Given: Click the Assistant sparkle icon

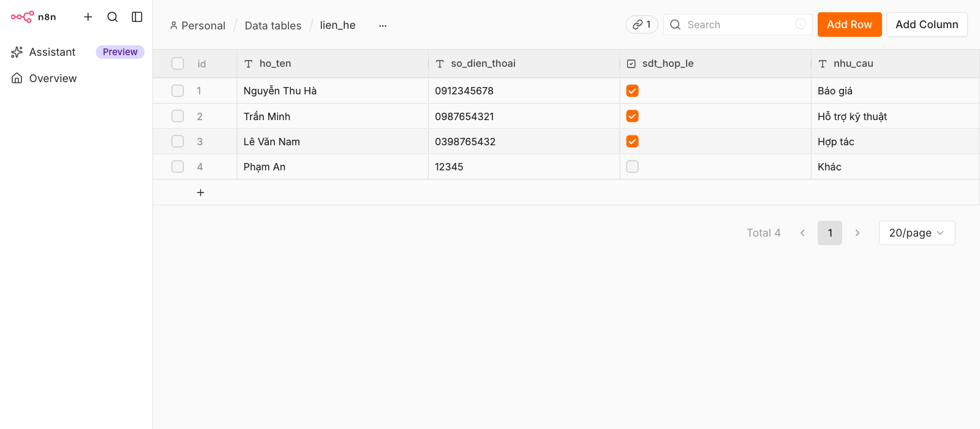Looking at the screenshot, I should (17, 52).
